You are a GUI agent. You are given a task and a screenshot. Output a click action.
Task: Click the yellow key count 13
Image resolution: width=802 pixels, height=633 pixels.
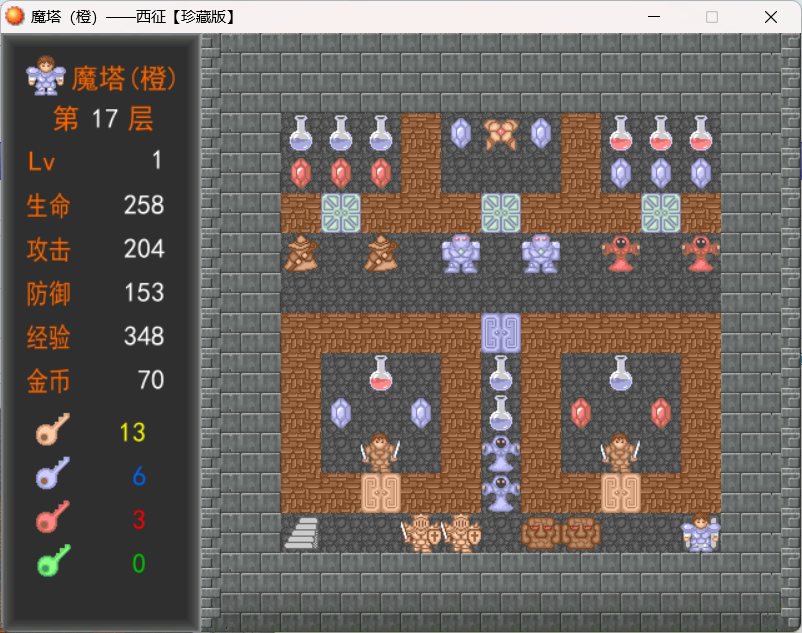[132, 433]
